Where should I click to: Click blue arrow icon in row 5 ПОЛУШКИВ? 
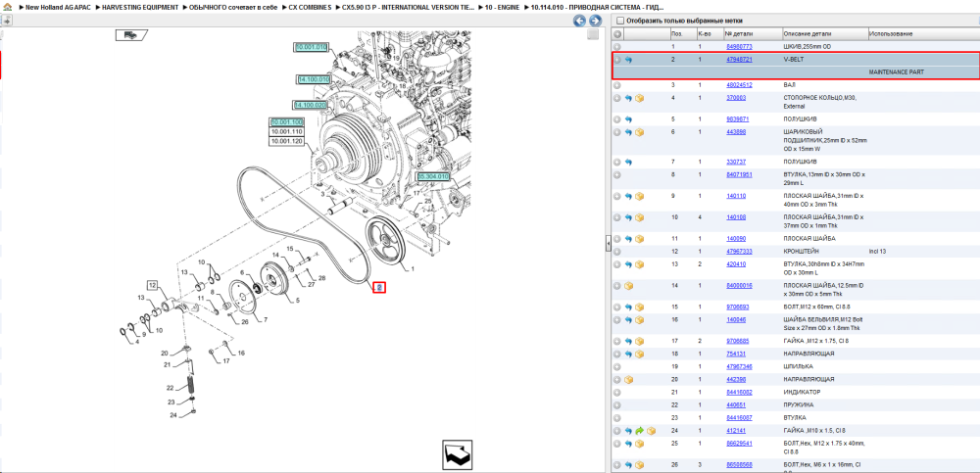point(629,118)
